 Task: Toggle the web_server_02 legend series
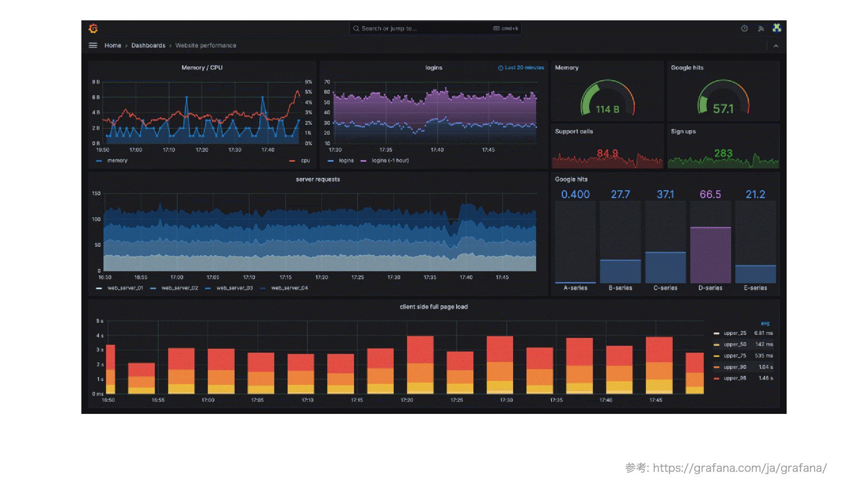179,288
